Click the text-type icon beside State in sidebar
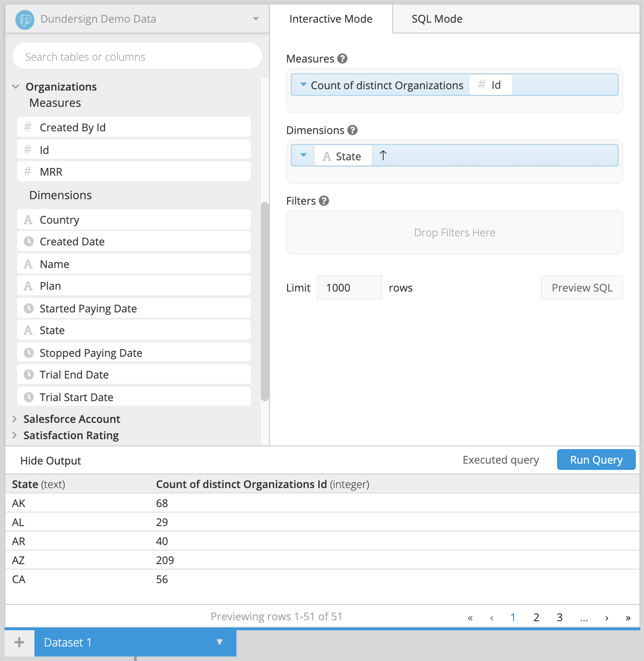644x661 pixels. [x=28, y=330]
